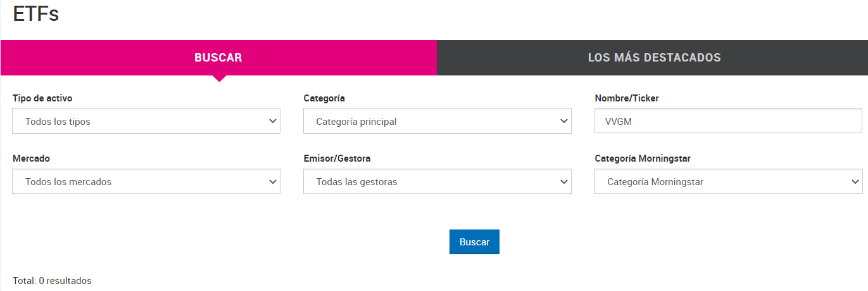This screenshot has width=868, height=291.
Task: Expand the Categoría principal combo box
Action: pyautogui.click(x=437, y=121)
